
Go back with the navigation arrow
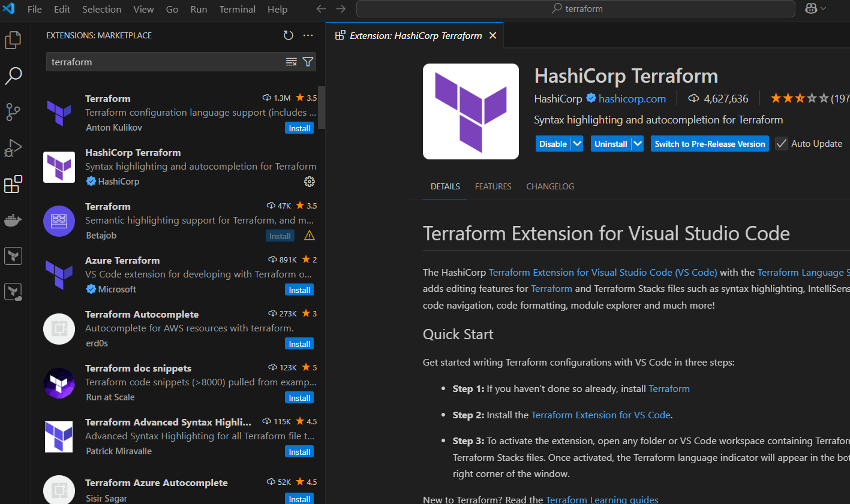click(321, 9)
